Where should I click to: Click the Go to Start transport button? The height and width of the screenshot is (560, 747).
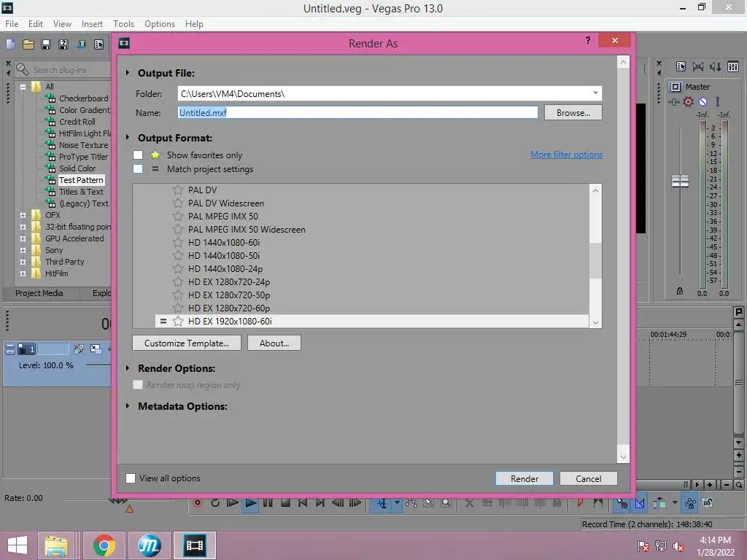coord(303,503)
